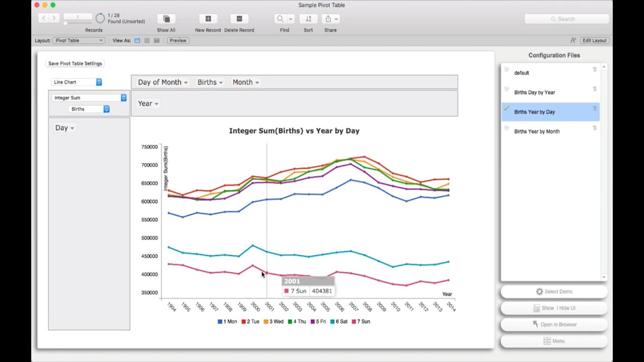Toggle the 5 Fri legend series
Viewport: 644px width, 362px height.
click(319, 321)
